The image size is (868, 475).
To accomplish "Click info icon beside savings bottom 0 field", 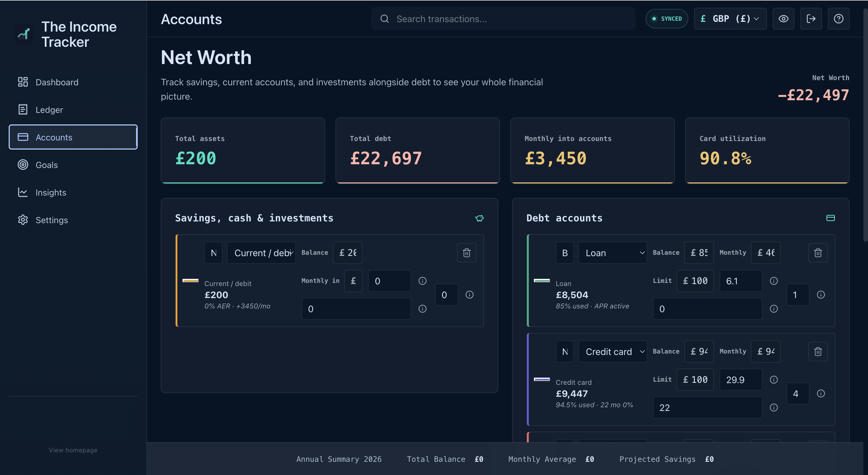I will click(422, 309).
